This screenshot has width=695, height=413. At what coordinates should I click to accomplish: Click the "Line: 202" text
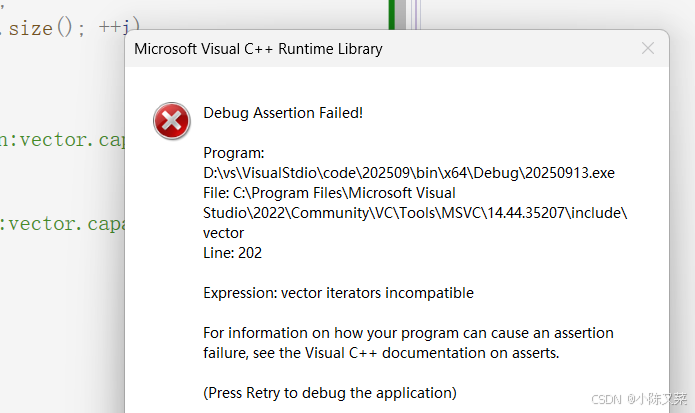pyautogui.click(x=232, y=253)
